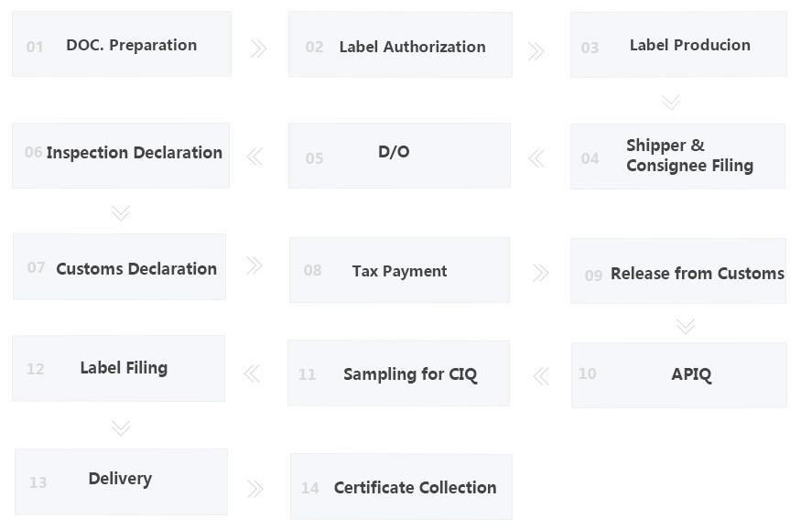Click the down arrow below Label Producion
Screen dimensions: 812x530
[x=671, y=102]
